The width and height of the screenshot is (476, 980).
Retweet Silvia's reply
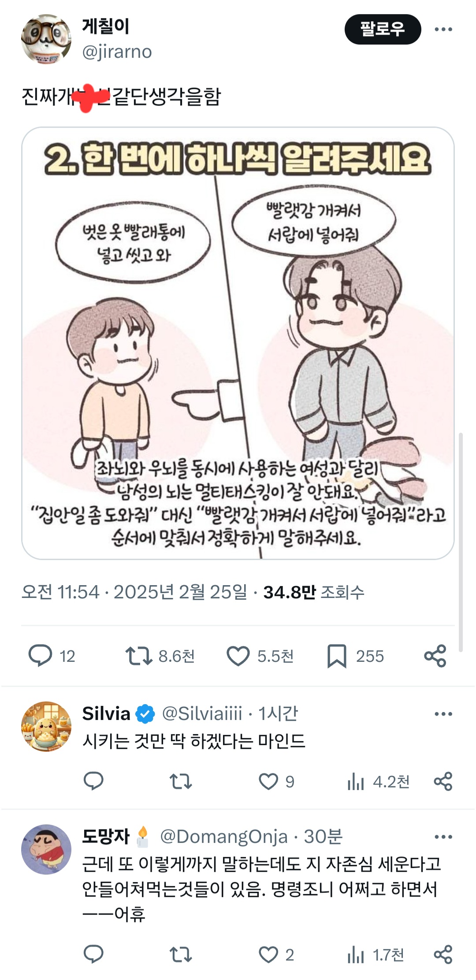tap(181, 781)
